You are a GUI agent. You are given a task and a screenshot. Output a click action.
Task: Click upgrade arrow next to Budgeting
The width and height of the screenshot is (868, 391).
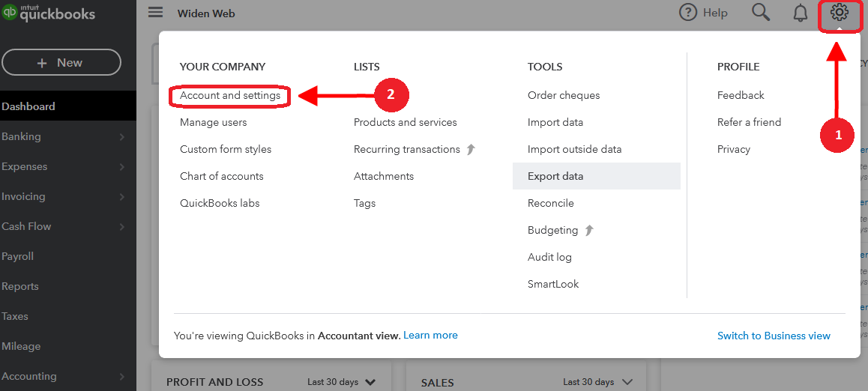[589, 230]
